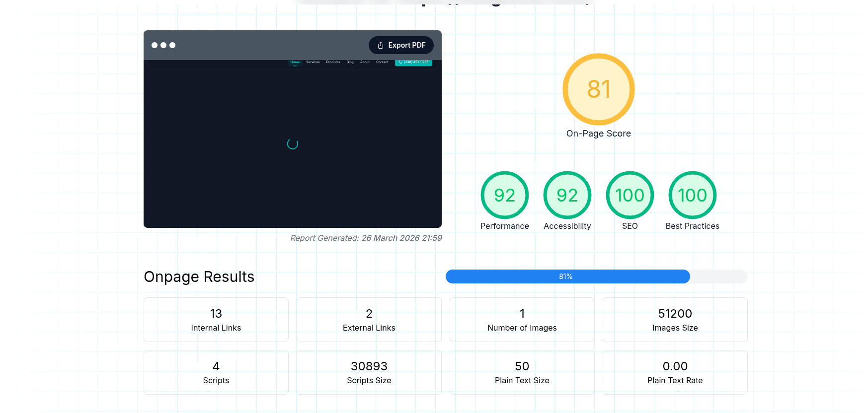Open the Home tab in site preview
Screen dimensions: 868x413
pos(295,63)
